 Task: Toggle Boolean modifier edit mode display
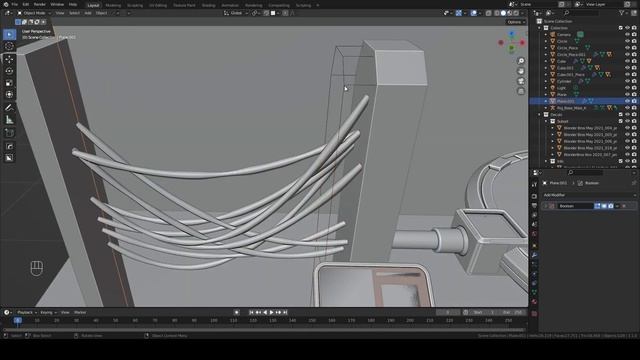pos(598,206)
